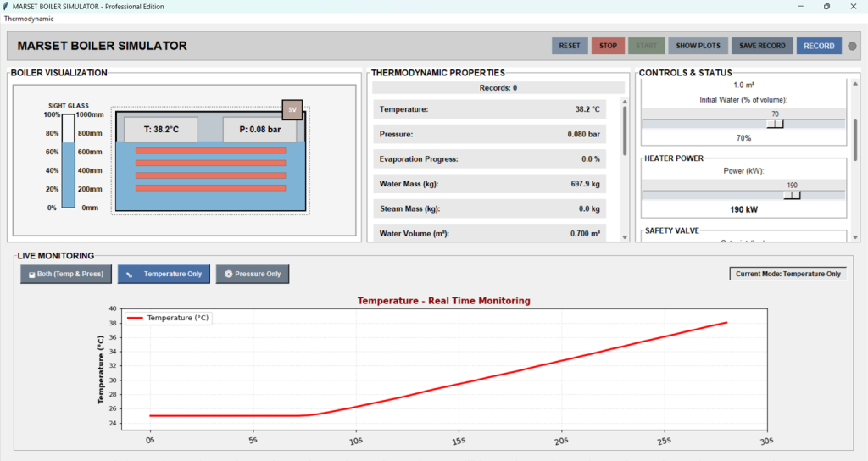Click the Heater Power slider handle
The width and height of the screenshot is (868, 461).
click(x=793, y=195)
